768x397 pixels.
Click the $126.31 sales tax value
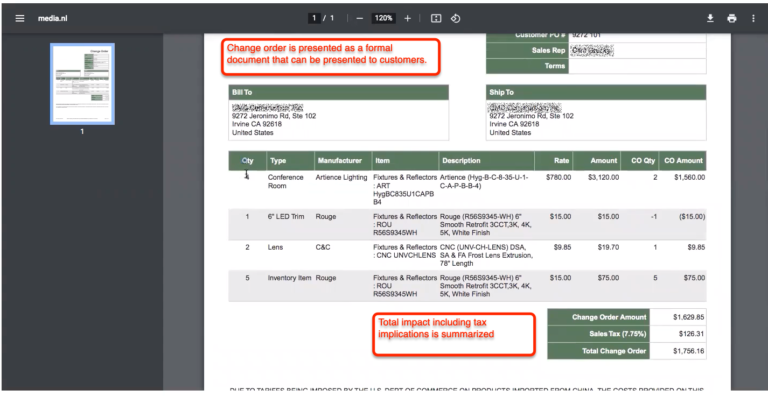(692, 334)
